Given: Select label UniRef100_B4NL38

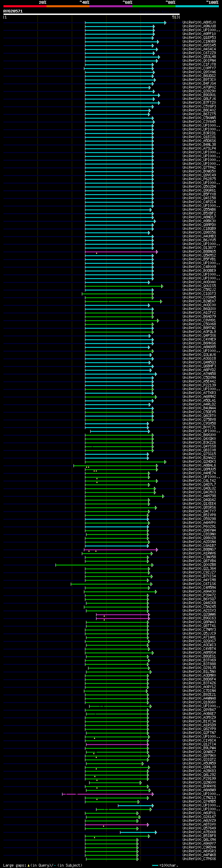Looking at the screenshot, I should 199,145.
